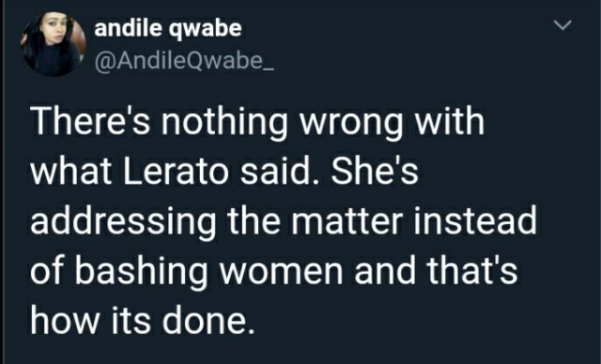Viewport: 601px width, 364px height.
Task: Click the name "Lerato" in the tweet
Action: tap(176, 172)
